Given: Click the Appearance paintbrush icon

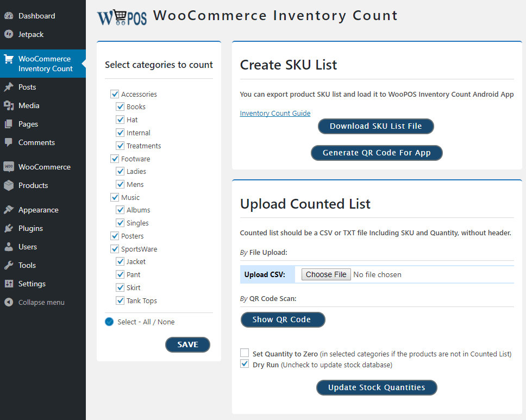Looking at the screenshot, I should (9, 210).
